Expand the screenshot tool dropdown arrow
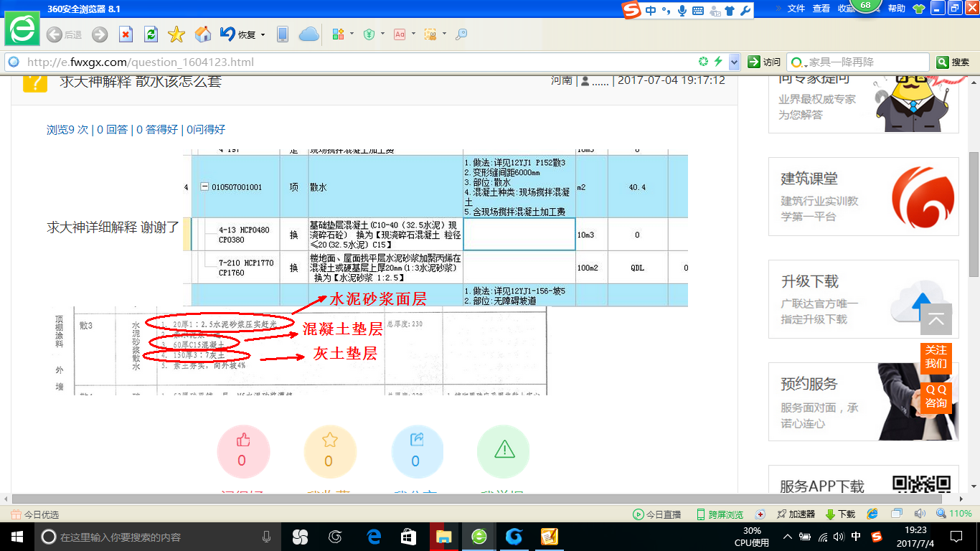Viewport: 980px width, 551px height. 444,34
